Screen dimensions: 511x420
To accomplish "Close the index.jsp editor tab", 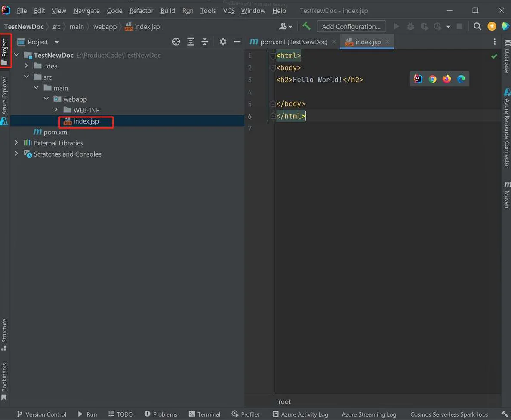I will [387, 42].
